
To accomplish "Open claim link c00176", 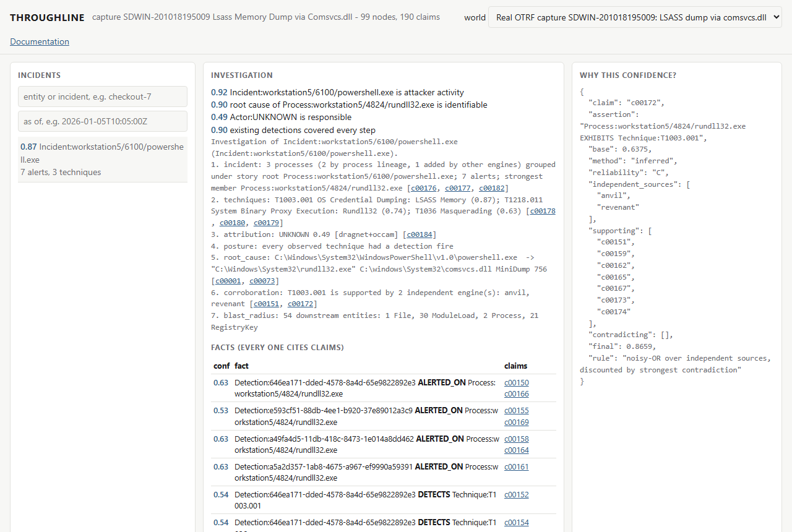I will [x=424, y=188].
